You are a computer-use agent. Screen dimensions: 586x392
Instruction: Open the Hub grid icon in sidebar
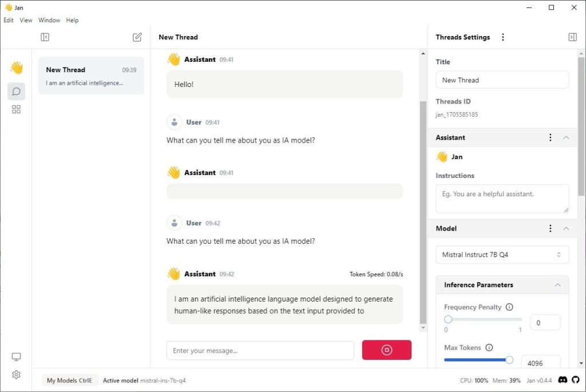pos(17,109)
